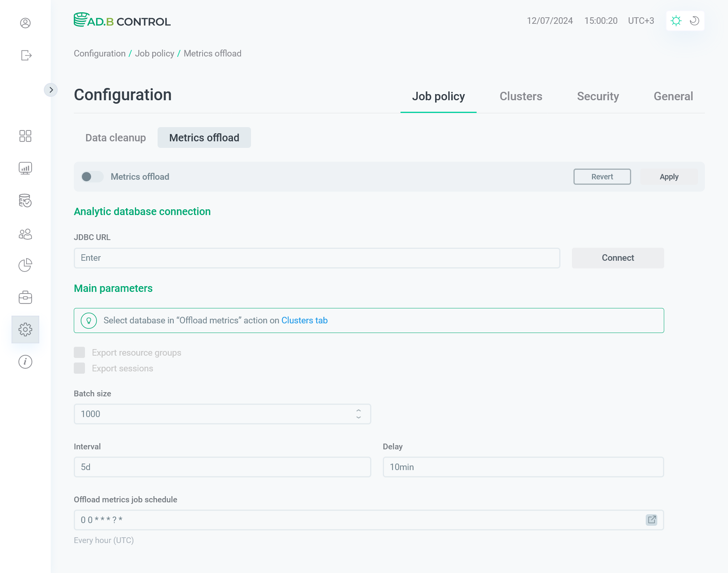Expand the collapsed navigation sidebar
Image resolution: width=728 pixels, height=573 pixels.
pos(51,89)
